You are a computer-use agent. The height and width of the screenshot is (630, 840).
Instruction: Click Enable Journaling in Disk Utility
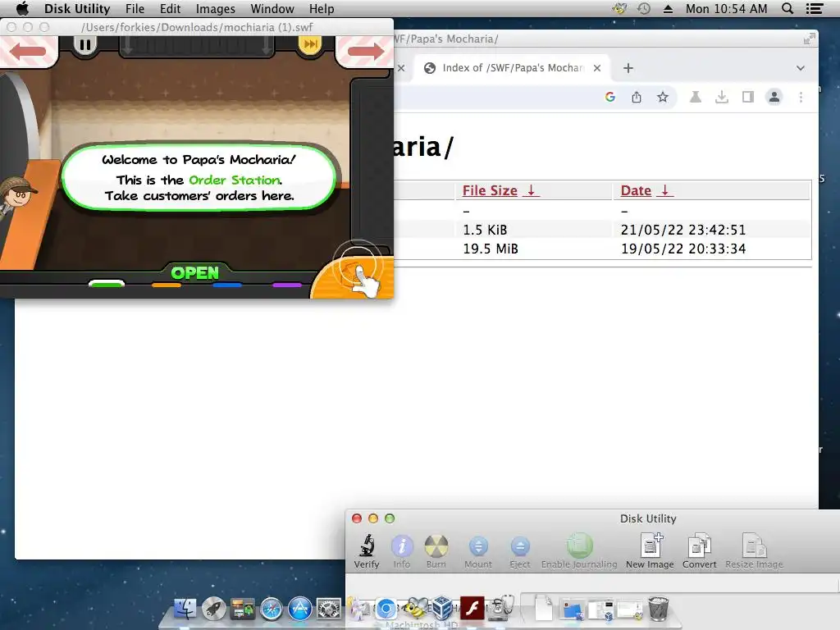click(x=579, y=551)
